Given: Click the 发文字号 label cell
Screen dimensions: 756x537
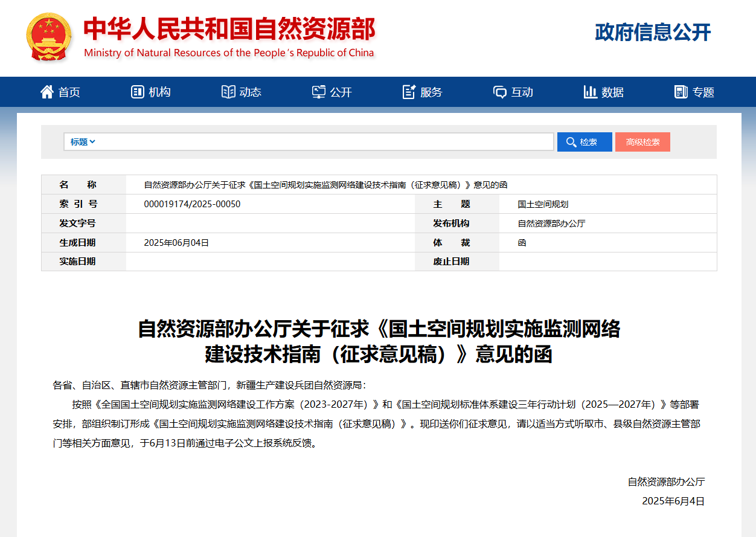Looking at the screenshot, I should click(84, 223).
